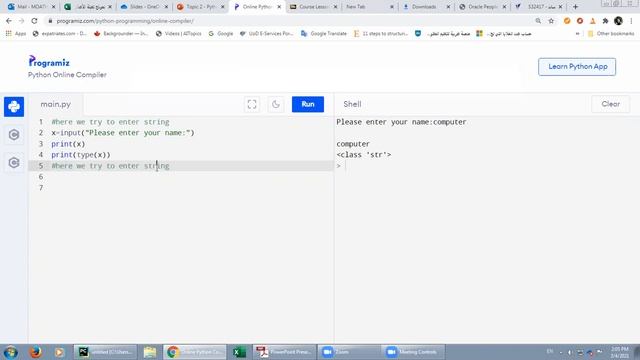The image size is (640, 360).
Task: Reload the current page
Action: point(34,21)
